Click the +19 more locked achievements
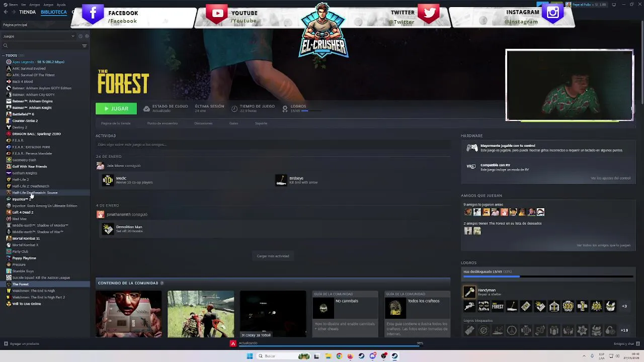Screen dimensions: 644x362 (x=624, y=330)
